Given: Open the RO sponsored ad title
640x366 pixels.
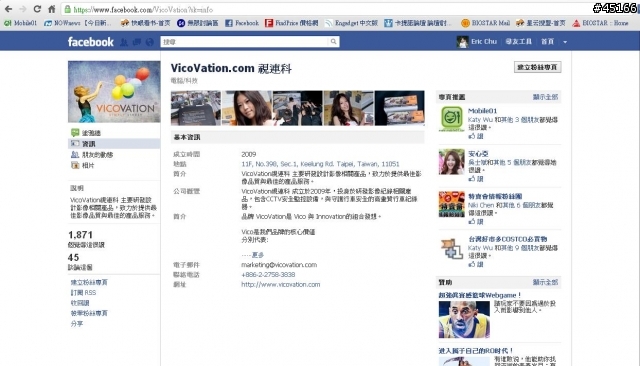Looking at the screenshot, I should coord(476,351).
